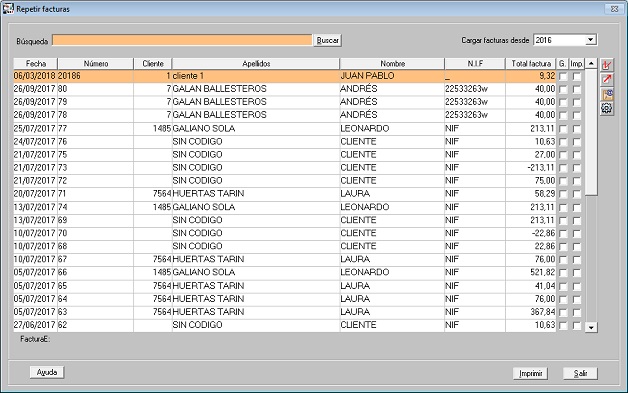Focus the Búsqueda search field
The width and height of the screenshot is (628, 393).
click(x=182, y=40)
